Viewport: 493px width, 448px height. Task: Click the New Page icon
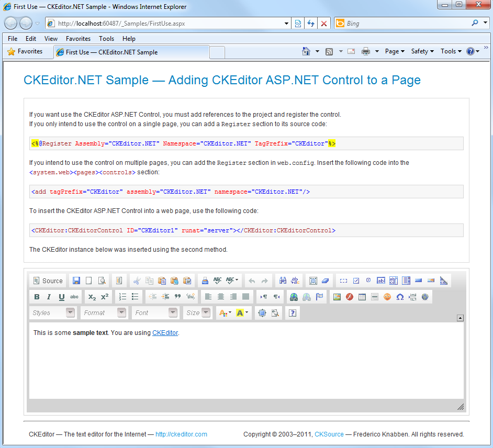tap(89, 281)
